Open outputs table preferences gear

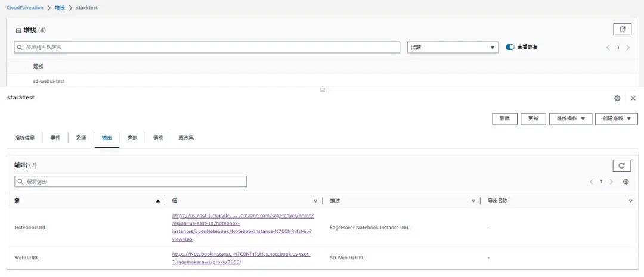tap(626, 182)
